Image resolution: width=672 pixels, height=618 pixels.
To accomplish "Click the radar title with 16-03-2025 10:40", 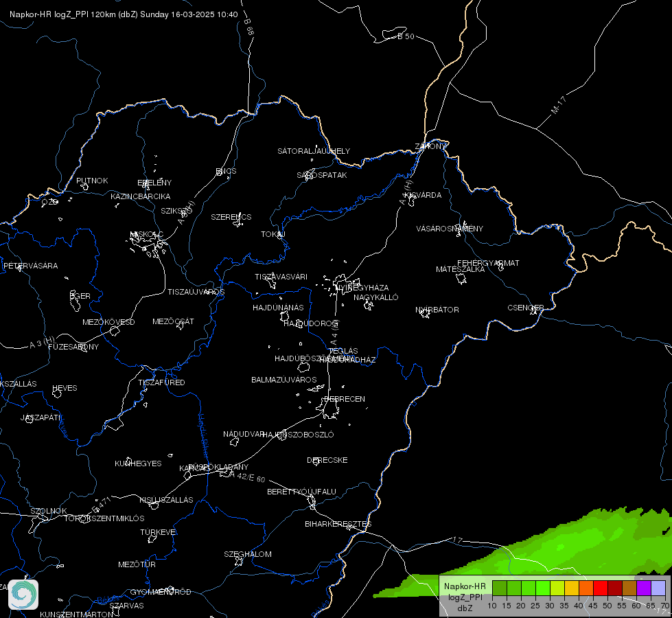I will 124,14.
